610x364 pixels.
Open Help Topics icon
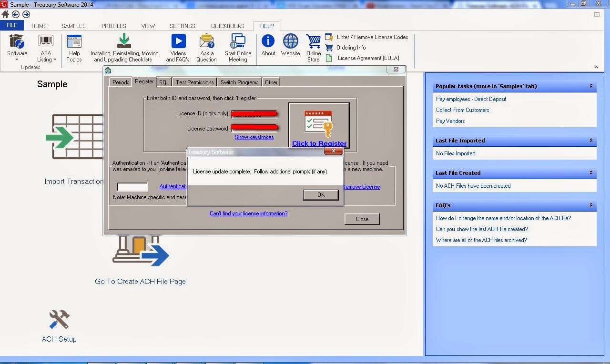74,41
